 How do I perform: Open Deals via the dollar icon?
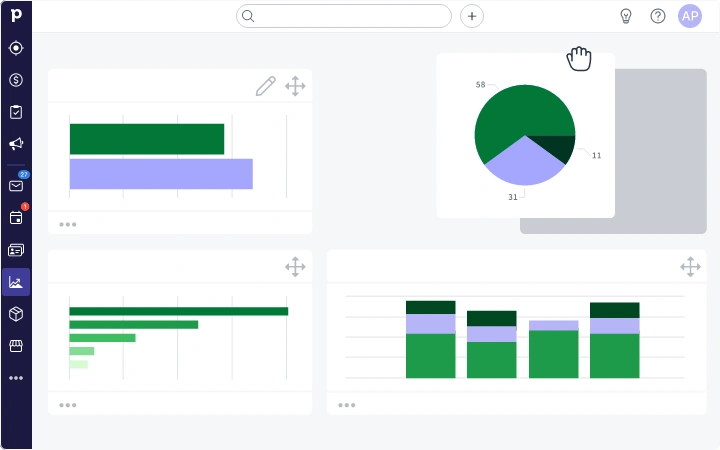[16, 80]
